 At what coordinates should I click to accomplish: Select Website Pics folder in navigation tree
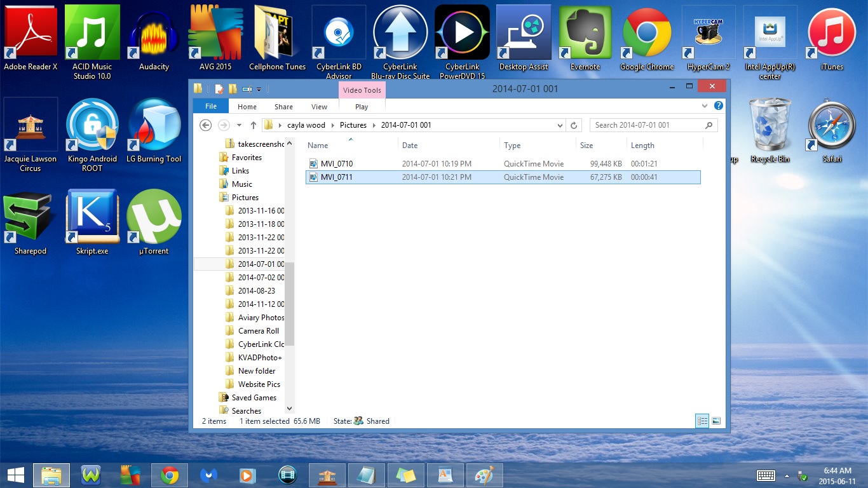259,384
